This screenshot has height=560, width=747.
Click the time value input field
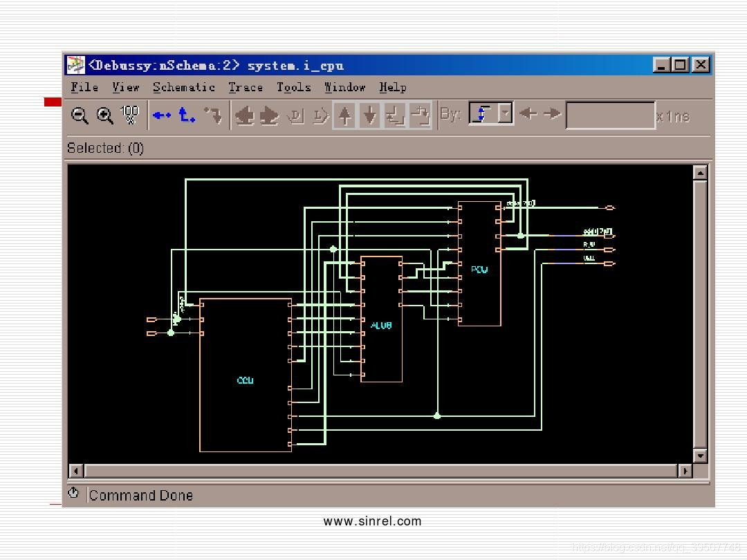(610, 115)
